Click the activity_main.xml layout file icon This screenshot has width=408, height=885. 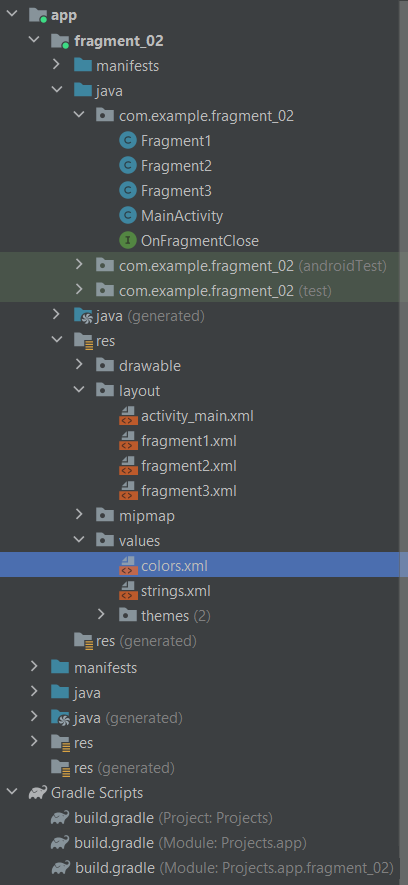129,417
